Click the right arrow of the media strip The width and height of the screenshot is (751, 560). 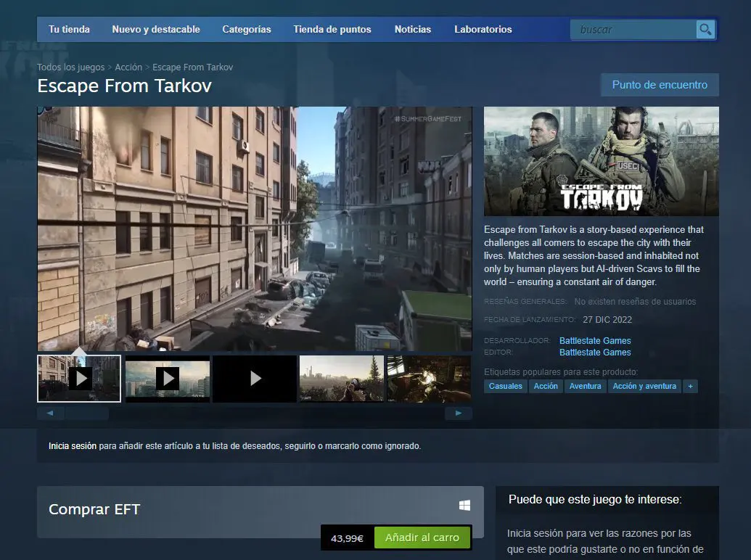[x=459, y=413]
